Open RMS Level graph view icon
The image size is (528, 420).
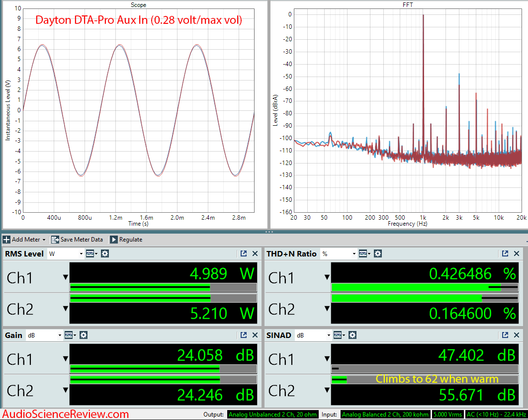click(x=91, y=254)
